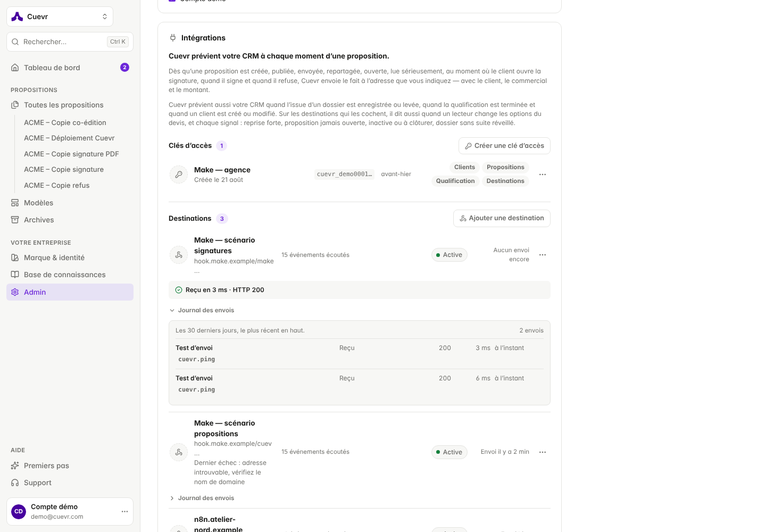Open Toutes les propositions
766x532 pixels.
[70, 105]
